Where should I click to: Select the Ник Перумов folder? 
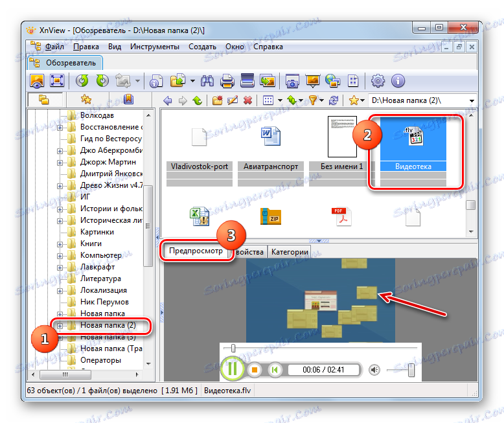click(104, 302)
